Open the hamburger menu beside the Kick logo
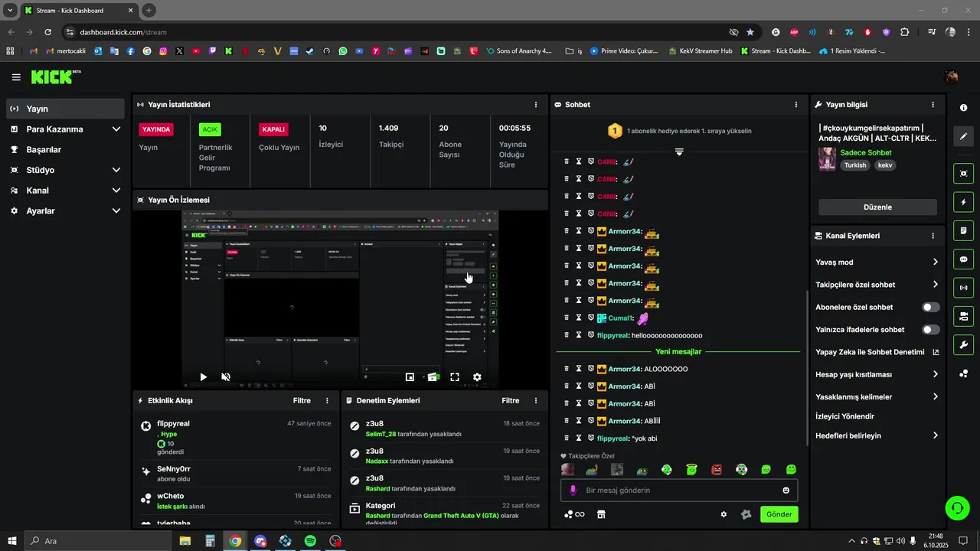 pyautogui.click(x=16, y=77)
